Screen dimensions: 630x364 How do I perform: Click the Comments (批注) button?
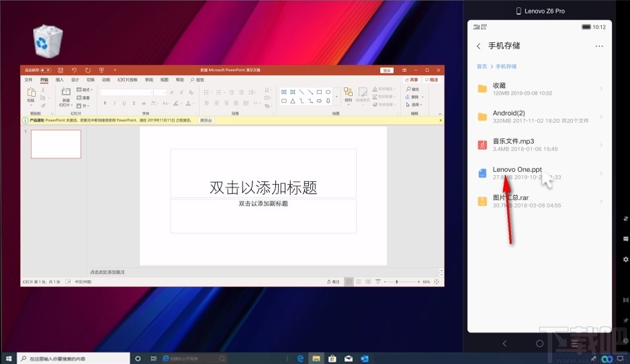pos(432,79)
